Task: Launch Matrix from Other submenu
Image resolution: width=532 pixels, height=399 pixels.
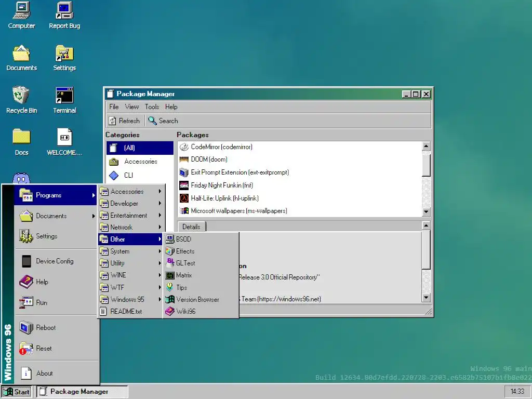Action: [x=201, y=275]
